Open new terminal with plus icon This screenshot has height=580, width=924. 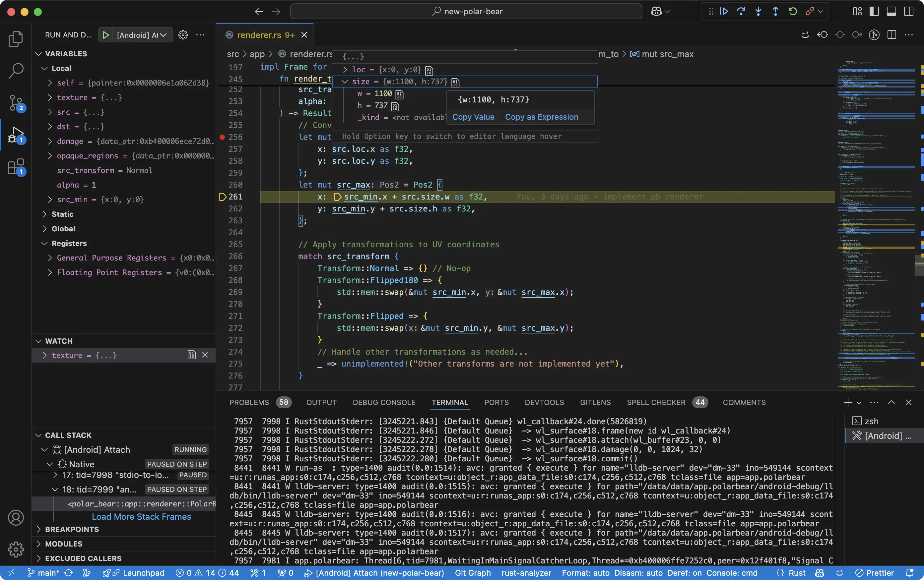coord(848,402)
